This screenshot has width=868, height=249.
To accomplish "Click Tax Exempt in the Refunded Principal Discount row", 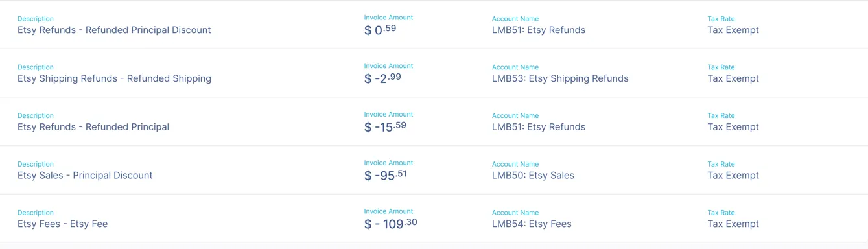I will 733,30.
